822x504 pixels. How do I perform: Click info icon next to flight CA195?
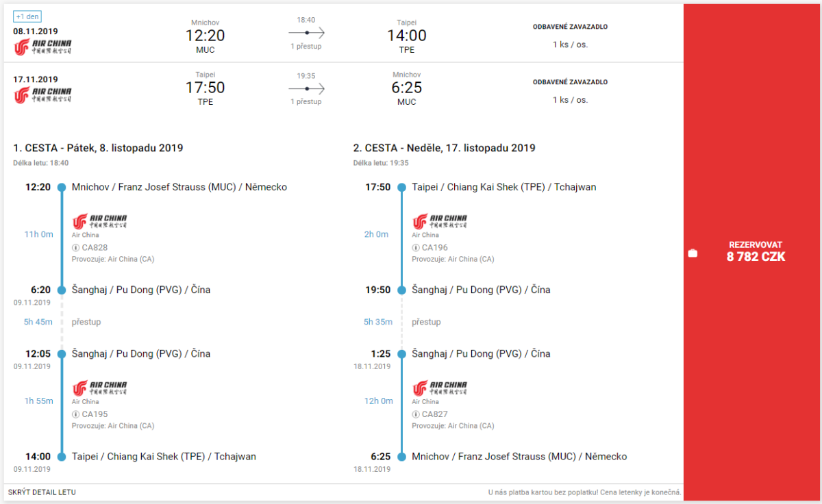(75, 414)
